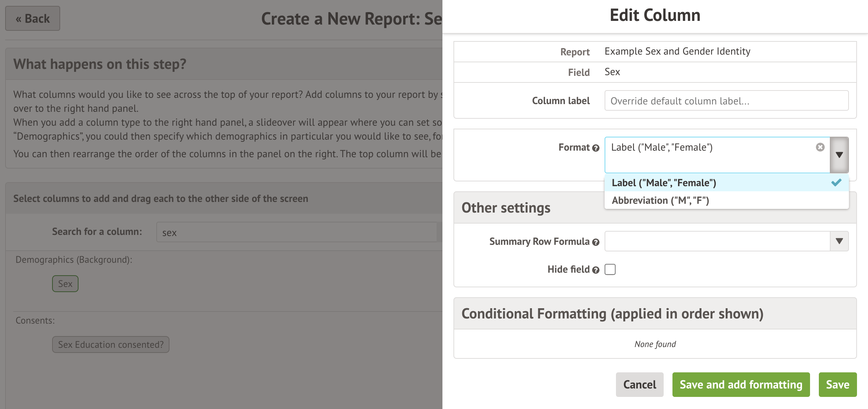Image resolution: width=868 pixels, height=409 pixels.
Task: Click the Search for a column box
Action: [x=297, y=232]
